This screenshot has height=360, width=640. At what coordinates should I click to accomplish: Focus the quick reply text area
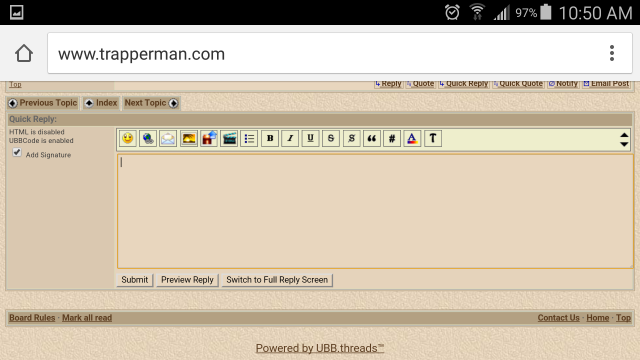[x=375, y=211]
